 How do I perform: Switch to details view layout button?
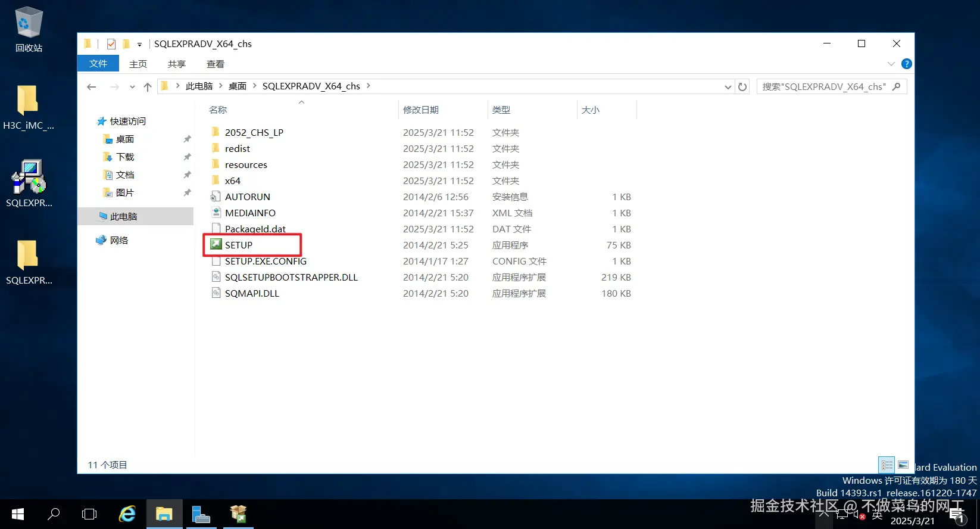tap(887, 465)
